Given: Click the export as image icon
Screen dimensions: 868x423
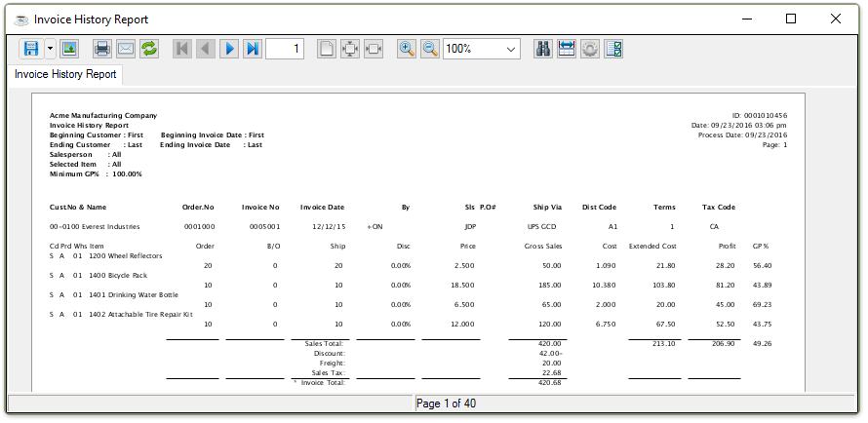Looking at the screenshot, I should 69,49.
